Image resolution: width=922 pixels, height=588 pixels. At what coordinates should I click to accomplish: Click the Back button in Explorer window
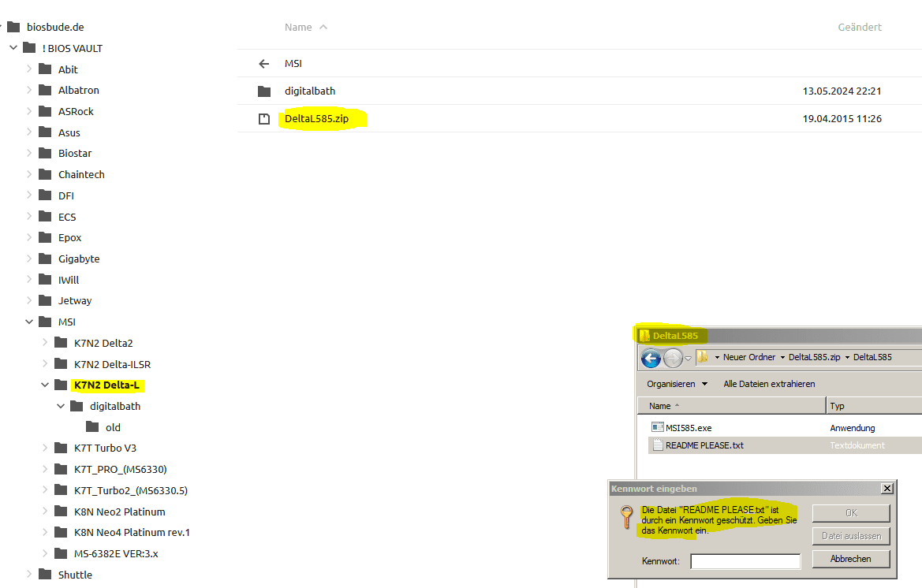(x=651, y=357)
